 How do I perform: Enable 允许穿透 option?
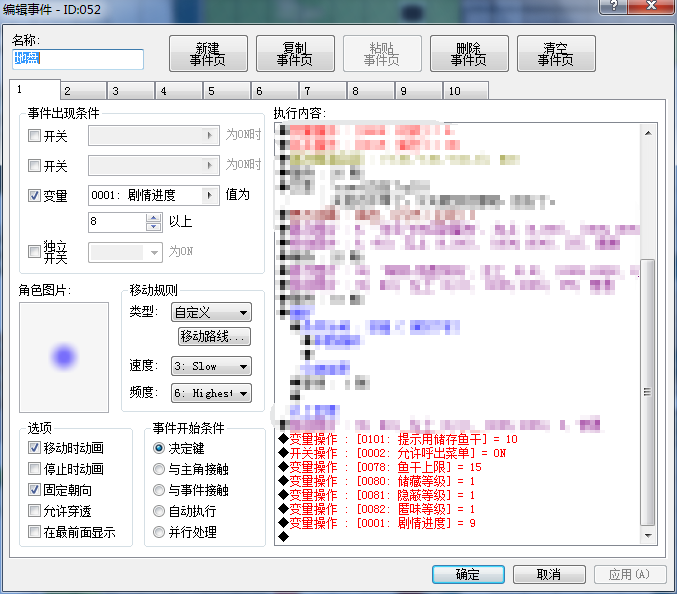point(34,511)
